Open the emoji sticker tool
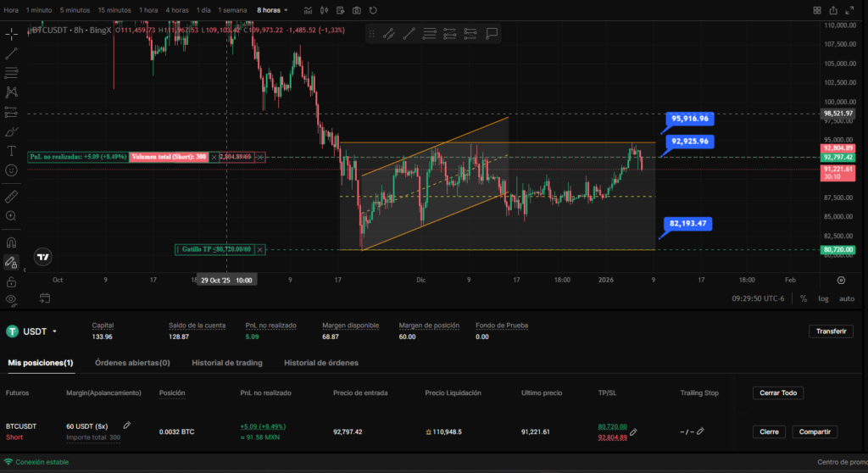The height and width of the screenshot is (473, 868). 11,170
